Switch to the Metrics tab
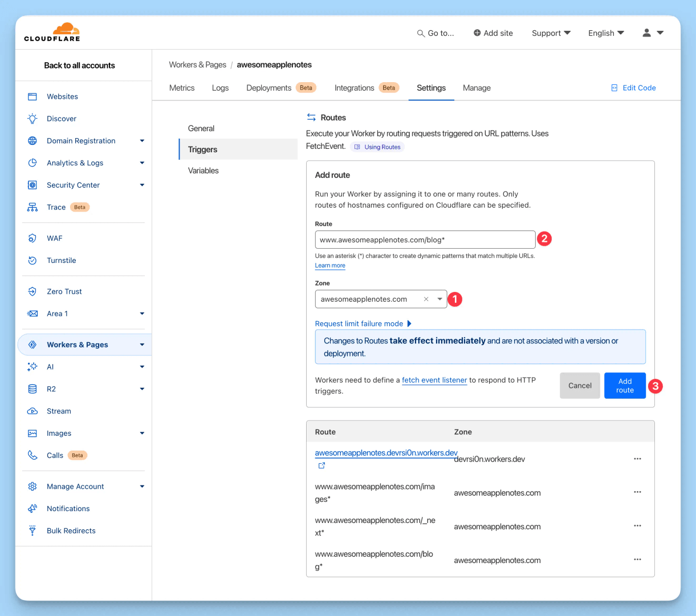Screen dimensions: 696x616 [181, 88]
